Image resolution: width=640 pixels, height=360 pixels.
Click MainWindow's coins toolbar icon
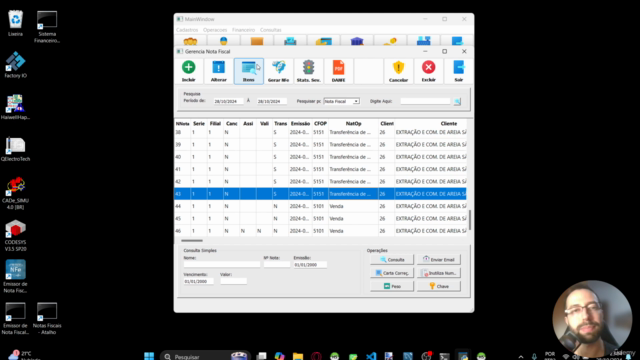(390, 41)
